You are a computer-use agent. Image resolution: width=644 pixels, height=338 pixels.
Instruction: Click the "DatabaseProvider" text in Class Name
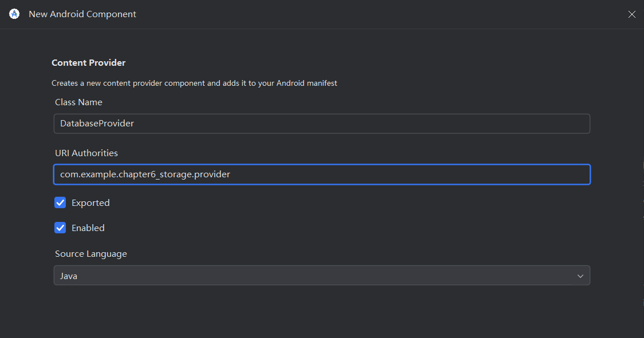pos(97,124)
